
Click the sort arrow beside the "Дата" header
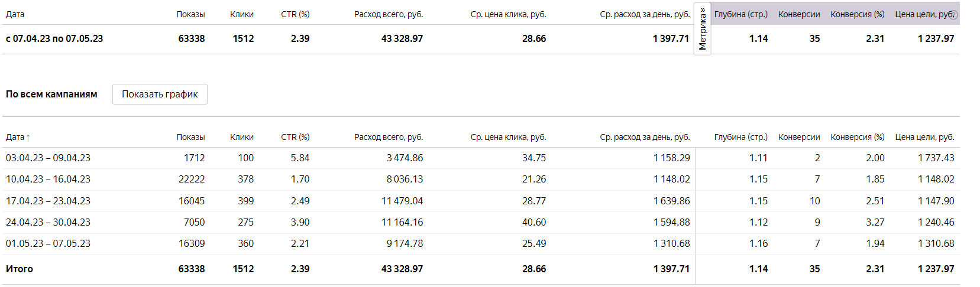click(x=28, y=138)
